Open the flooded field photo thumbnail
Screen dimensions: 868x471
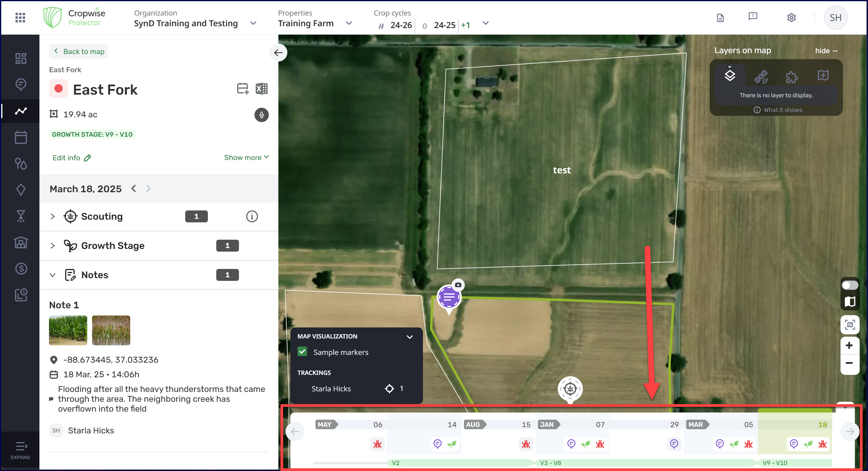pos(111,330)
